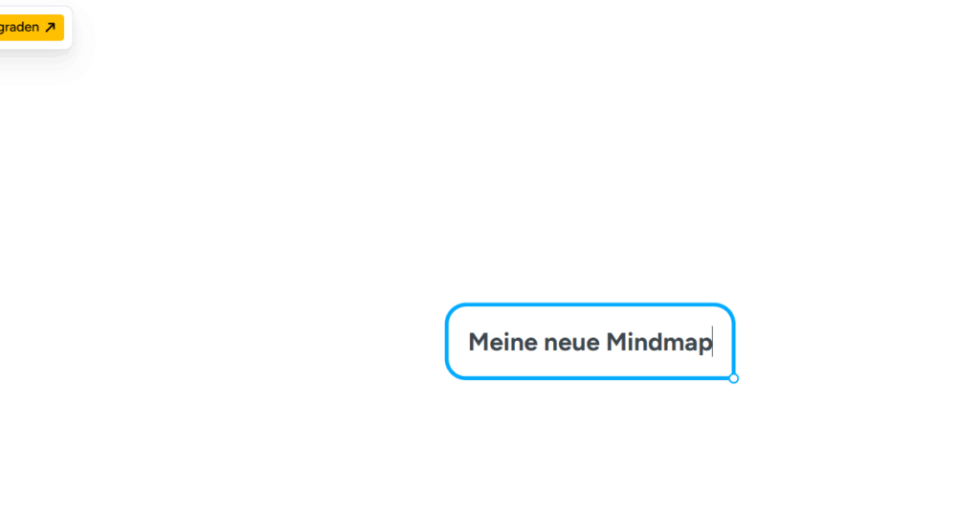
Task: Click the round resize handle on the node
Action: click(x=734, y=378)
